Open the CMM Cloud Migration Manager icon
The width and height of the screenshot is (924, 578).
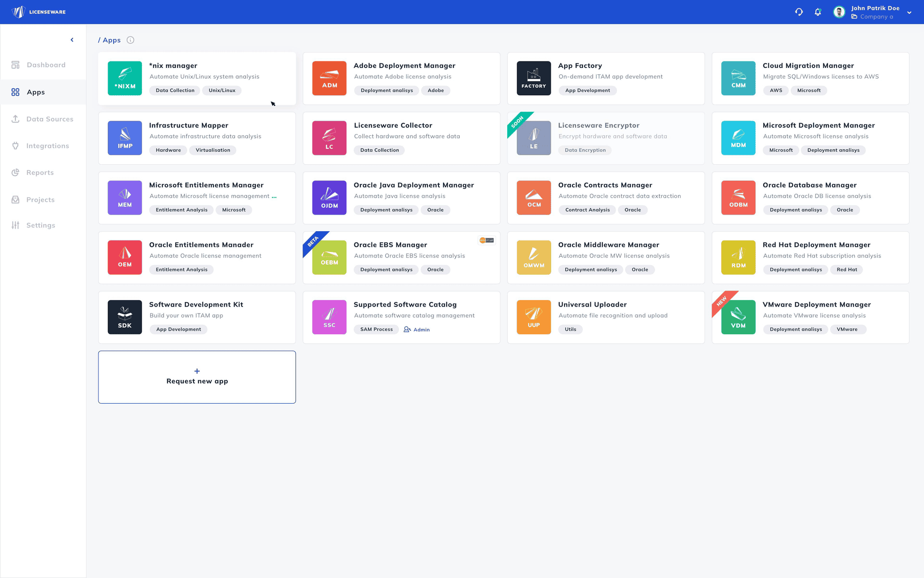tap(738, 78)
